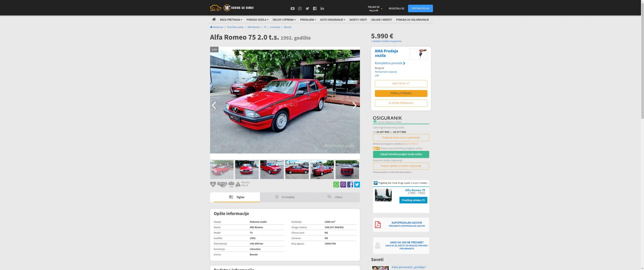The width and height of the screenshot is (644, 270).
Task: Save the ad with the heart icon
Action: point(213,184)
